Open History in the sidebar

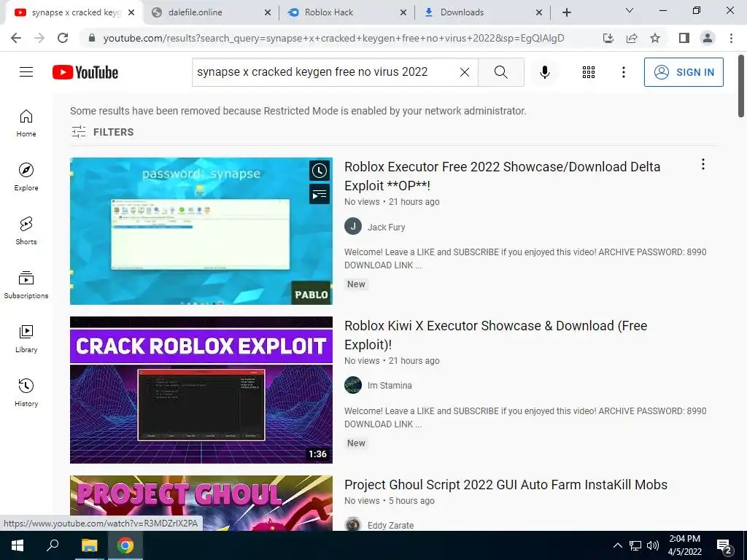(x=26, y=392)
